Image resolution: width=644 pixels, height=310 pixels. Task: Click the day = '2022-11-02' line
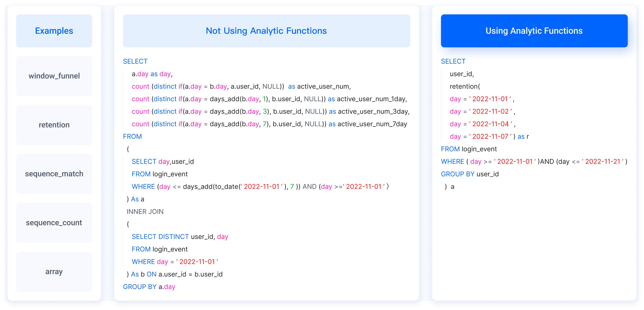click(482, 112)
